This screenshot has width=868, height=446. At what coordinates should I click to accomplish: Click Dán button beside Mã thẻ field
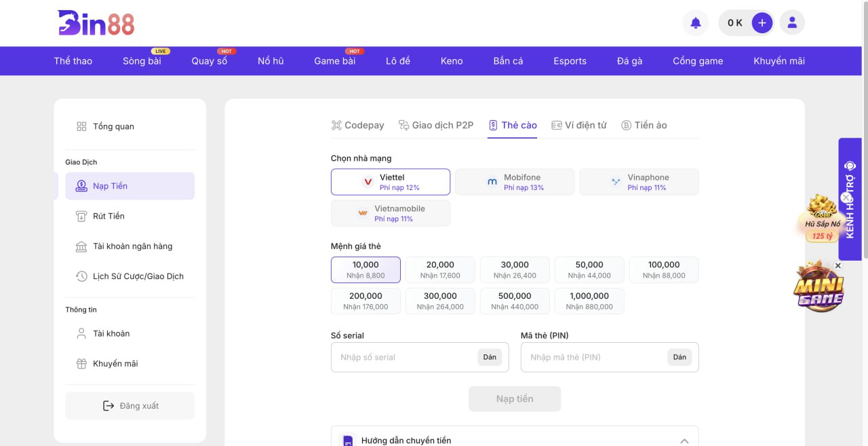pos(679,357)
